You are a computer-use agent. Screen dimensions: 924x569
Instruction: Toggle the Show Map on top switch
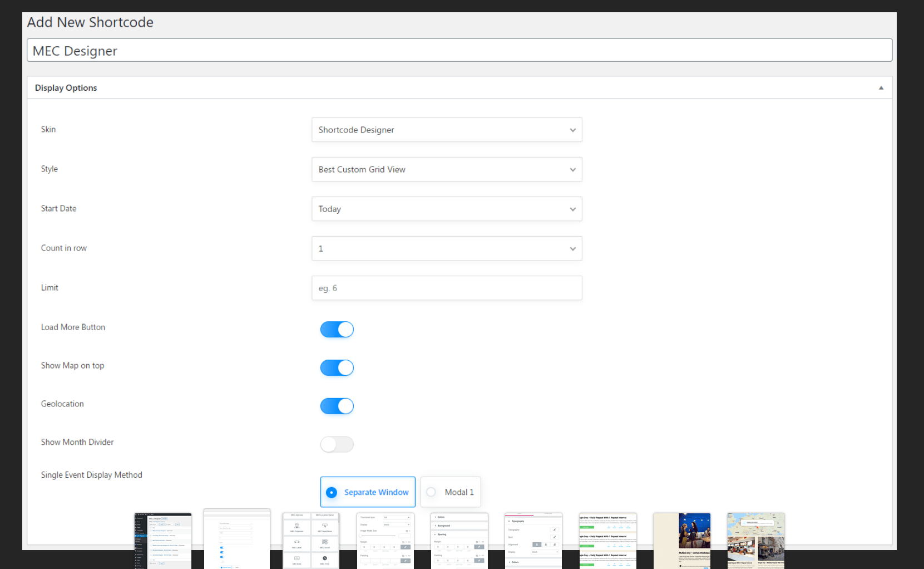tap(337, 368)
